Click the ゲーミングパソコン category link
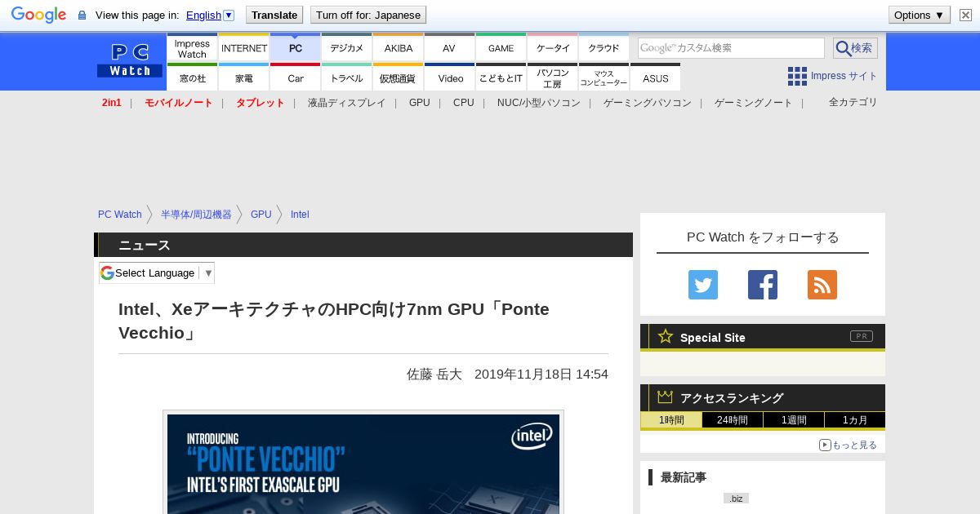 pos(648,103)
